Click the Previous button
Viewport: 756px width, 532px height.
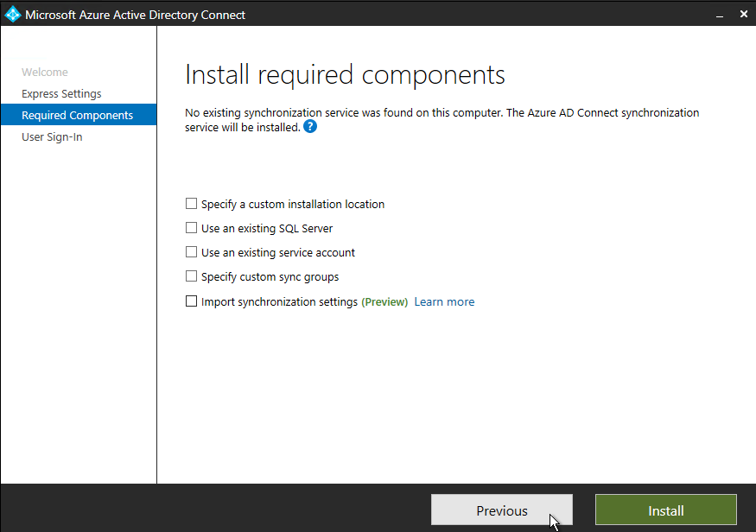pos(501,510)
